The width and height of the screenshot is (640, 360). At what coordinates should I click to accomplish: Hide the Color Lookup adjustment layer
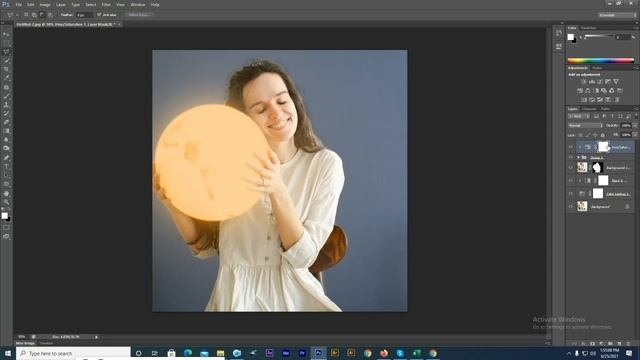coord(571,193)
